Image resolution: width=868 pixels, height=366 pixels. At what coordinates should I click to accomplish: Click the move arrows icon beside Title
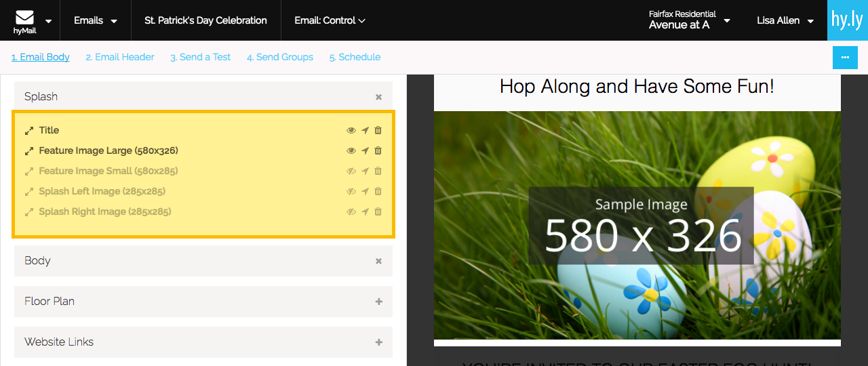(x=29, y=130)
